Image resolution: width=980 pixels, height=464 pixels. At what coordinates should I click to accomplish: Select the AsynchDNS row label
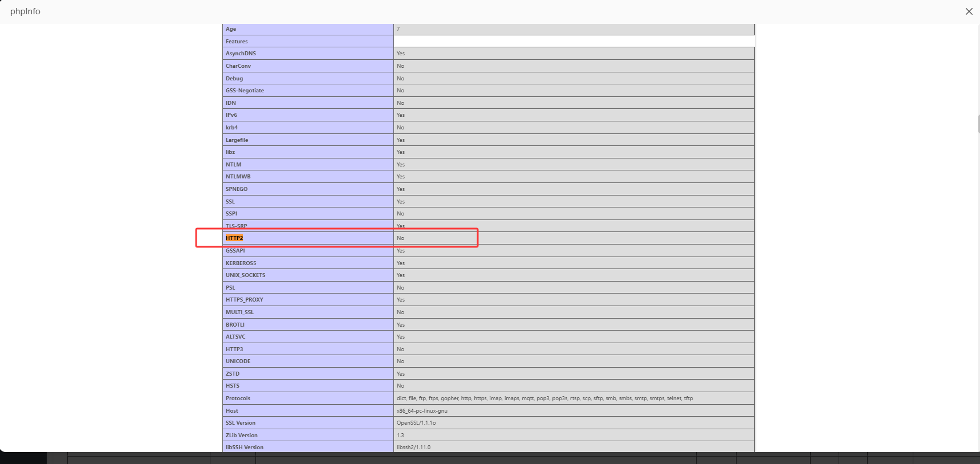click(x=241, y=54)
